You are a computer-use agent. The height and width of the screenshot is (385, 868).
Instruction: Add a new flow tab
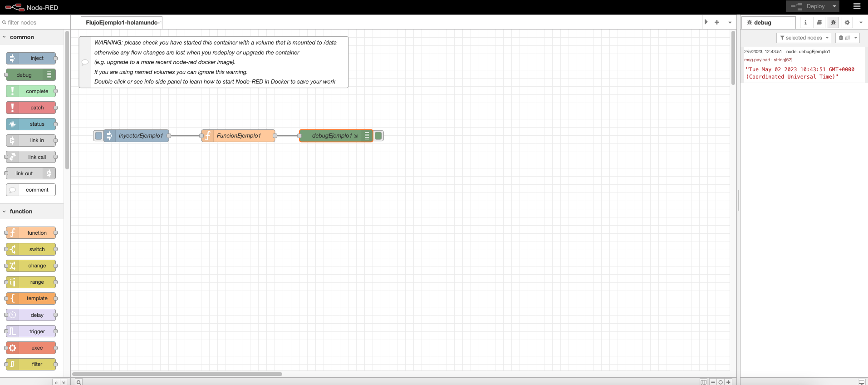[717, 22]
